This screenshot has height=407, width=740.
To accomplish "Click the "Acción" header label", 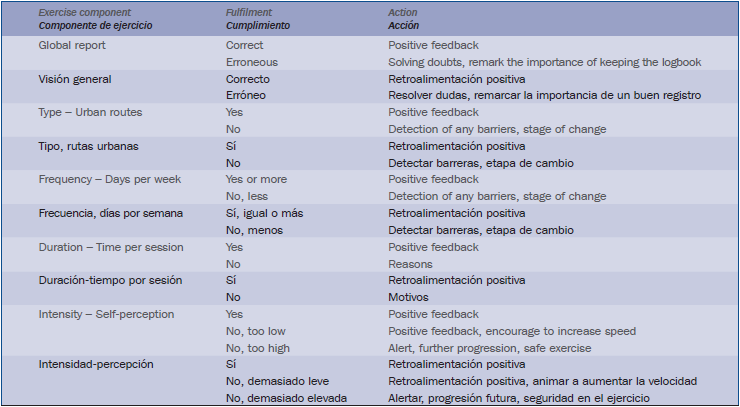I will (405, 24).
